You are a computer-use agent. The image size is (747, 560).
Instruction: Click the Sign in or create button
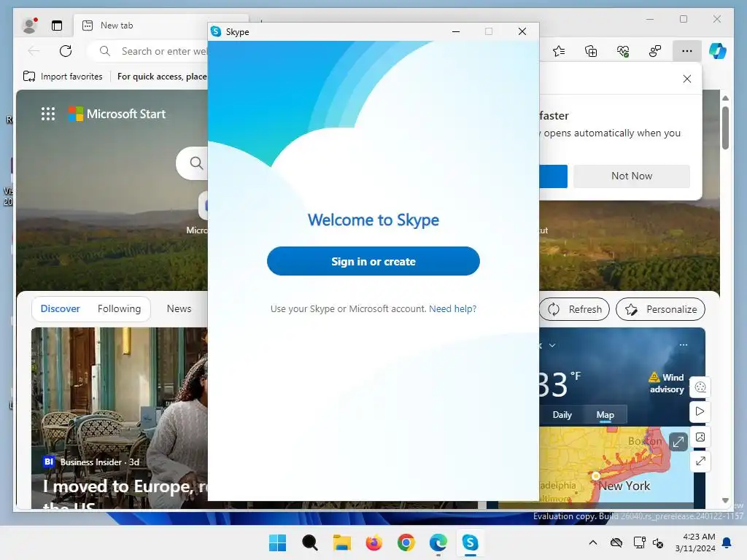pos(373,261)
